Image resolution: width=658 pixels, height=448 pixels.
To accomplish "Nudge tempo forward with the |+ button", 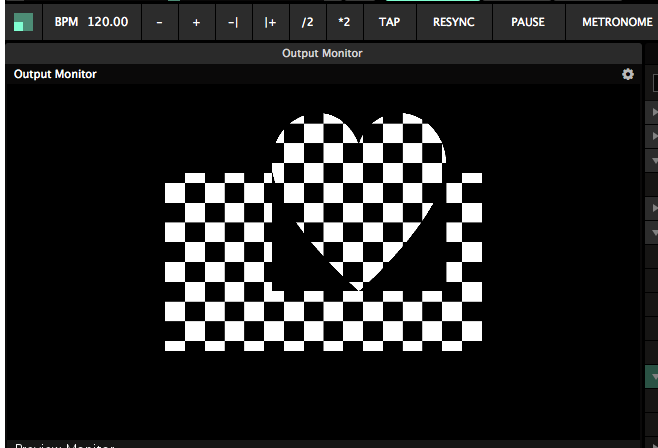I will coord(270,21).
